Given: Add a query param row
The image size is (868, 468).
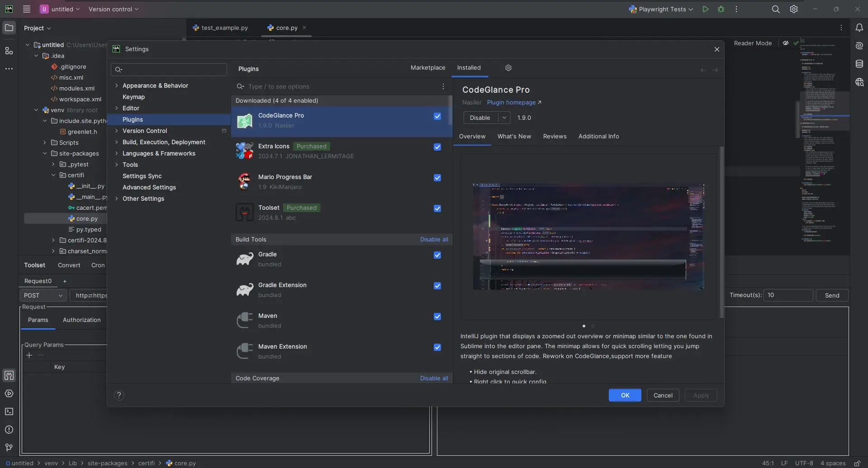Looking at the screenshot, I should pyautogui.click(x=29, y=355).
